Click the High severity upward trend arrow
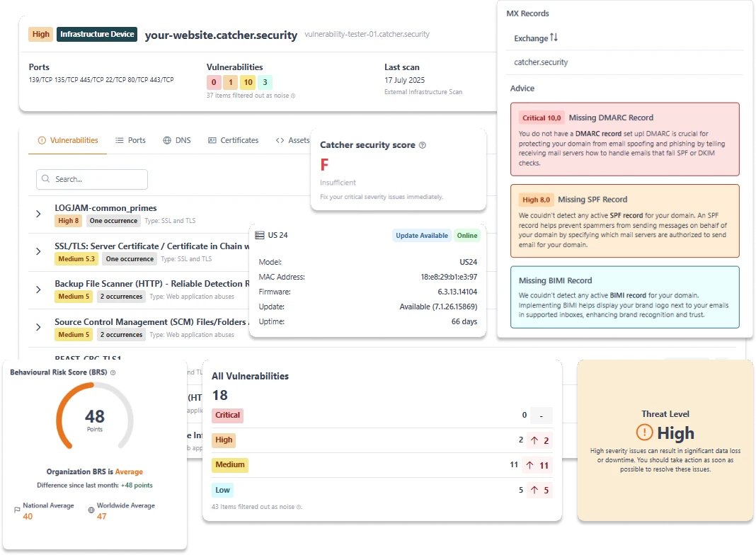This screenshot has height=555, width=756. [534, 440]
